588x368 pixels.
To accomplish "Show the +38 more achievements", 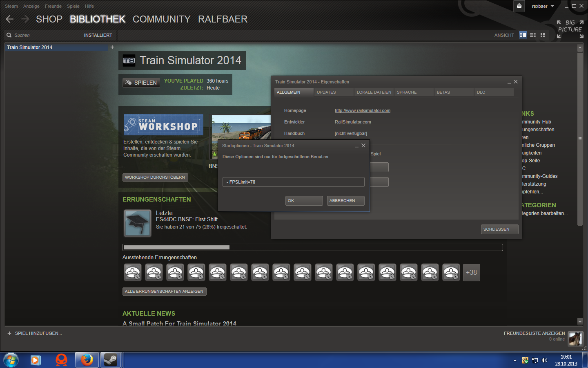I will (472, 272).
